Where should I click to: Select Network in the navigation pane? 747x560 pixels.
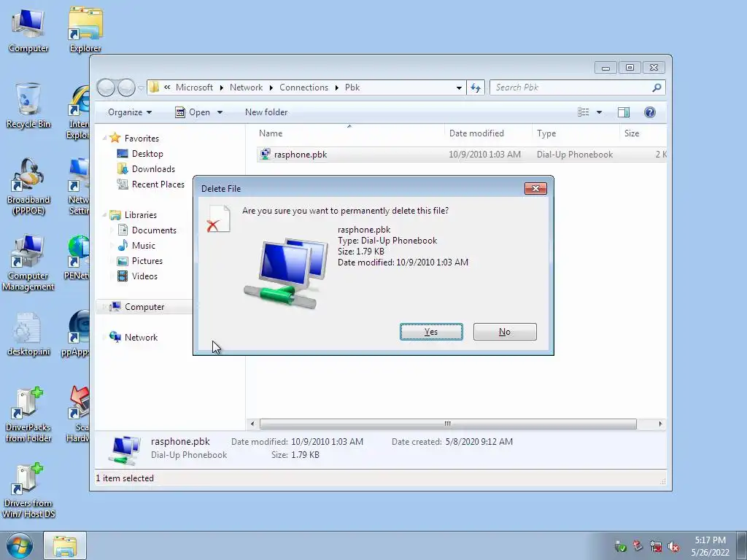[141, 338]
